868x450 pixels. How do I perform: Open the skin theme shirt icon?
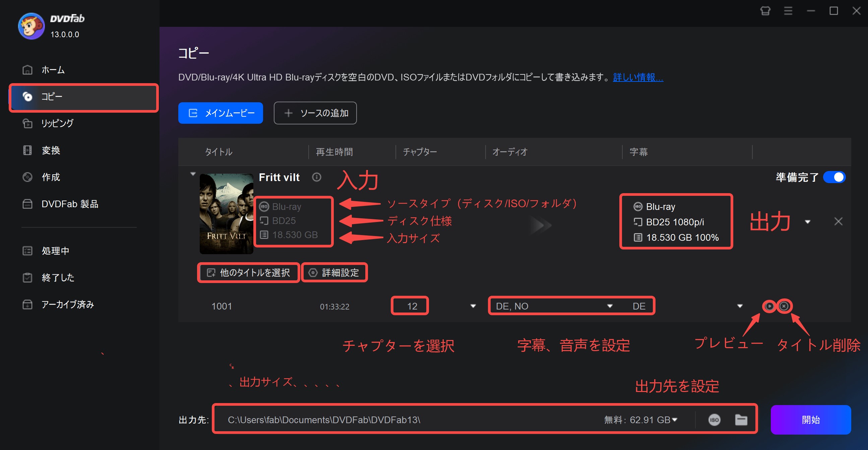pyautogui.click(x=765, y=11)
